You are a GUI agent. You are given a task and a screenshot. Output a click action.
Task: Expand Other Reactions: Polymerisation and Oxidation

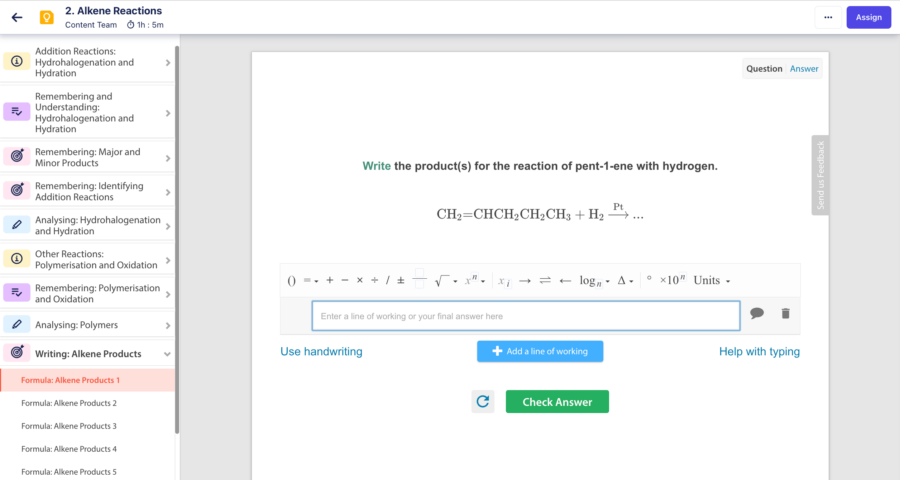tap(168, 260)
